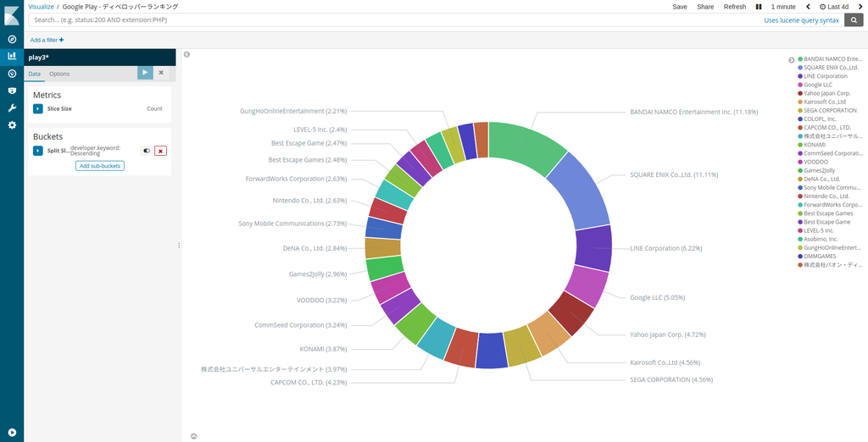Click Add sub-buckets button
Screen dimensions: 868x442
click(100, 166)
